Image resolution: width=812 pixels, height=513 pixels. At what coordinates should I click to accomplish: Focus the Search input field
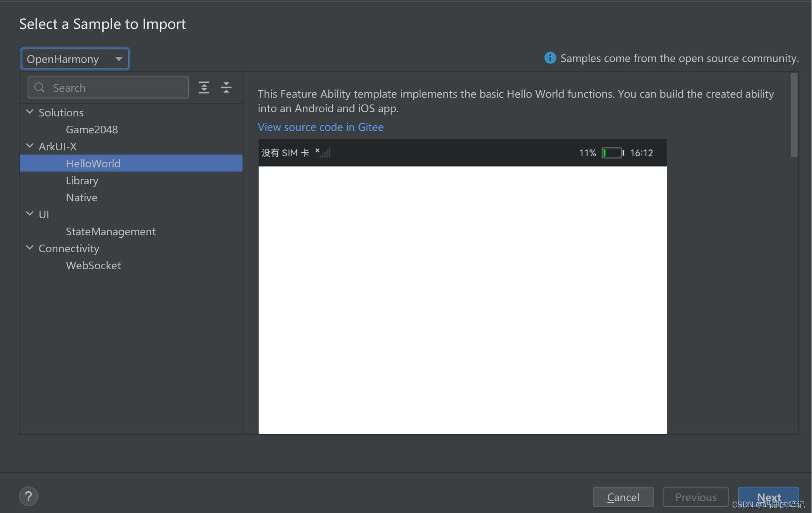pyautogui.click(x=108, y=87)
